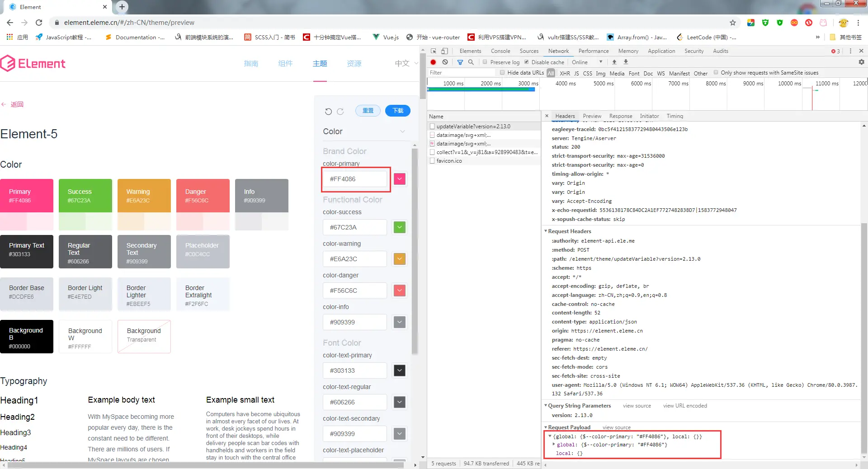Select the updateVariable?version=2.13.0 request
The width and height of the screenshot is (868, 469).
(484, 127)
